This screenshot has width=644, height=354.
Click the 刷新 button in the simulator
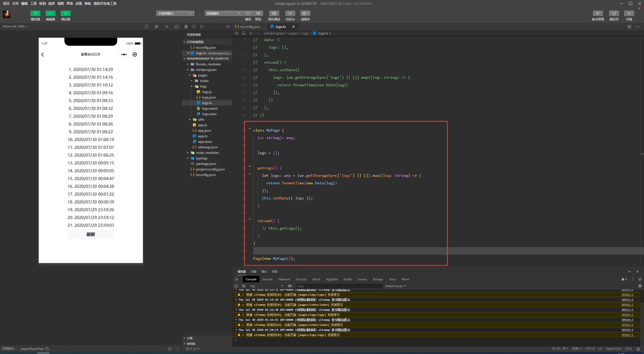91,234
